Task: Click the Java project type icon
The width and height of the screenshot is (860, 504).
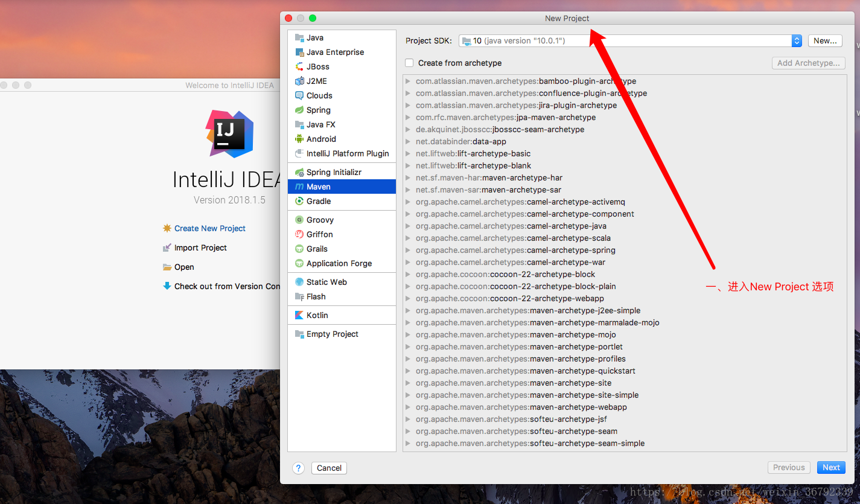Action: (x=299, y=37)
